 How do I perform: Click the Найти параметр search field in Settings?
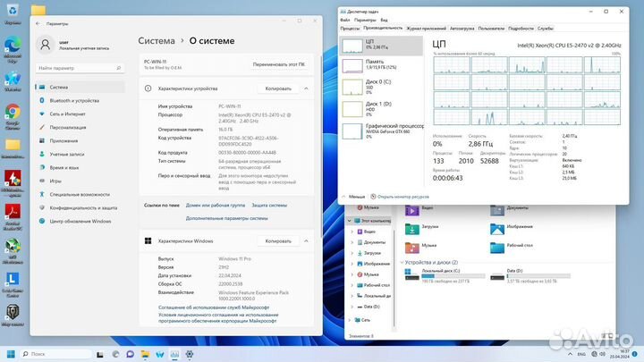tap(80, 68)
